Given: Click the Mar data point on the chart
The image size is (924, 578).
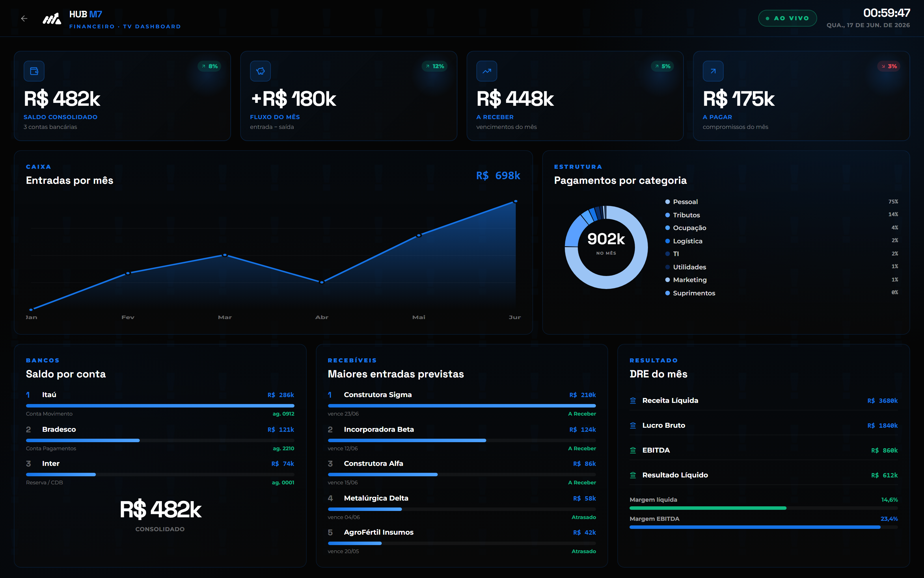Looking at the screenshot, I should click(x=225, y=255).
